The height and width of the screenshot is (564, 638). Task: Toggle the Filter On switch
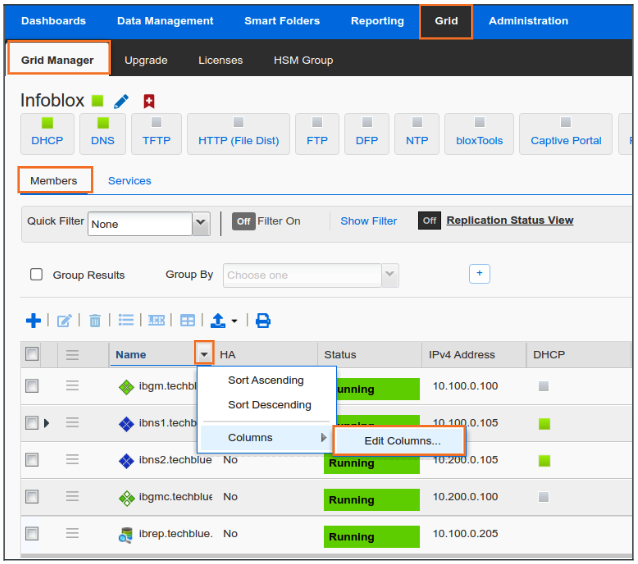(x=243, y=221)
